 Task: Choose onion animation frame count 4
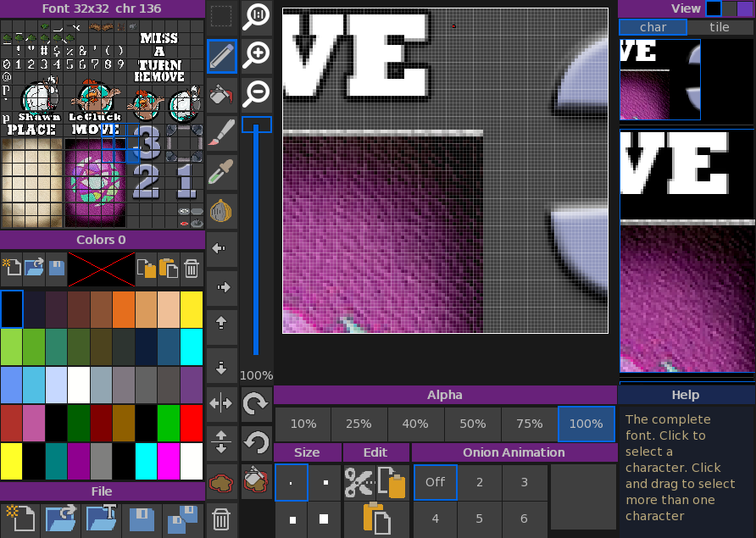click(x=435, y=518)
